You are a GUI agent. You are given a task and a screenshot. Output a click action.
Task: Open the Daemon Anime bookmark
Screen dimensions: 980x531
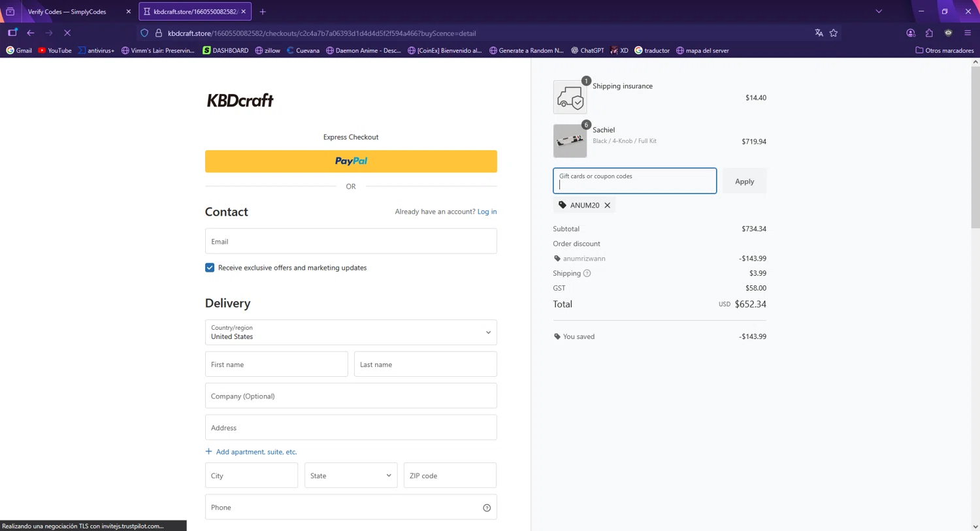(363, 50)
